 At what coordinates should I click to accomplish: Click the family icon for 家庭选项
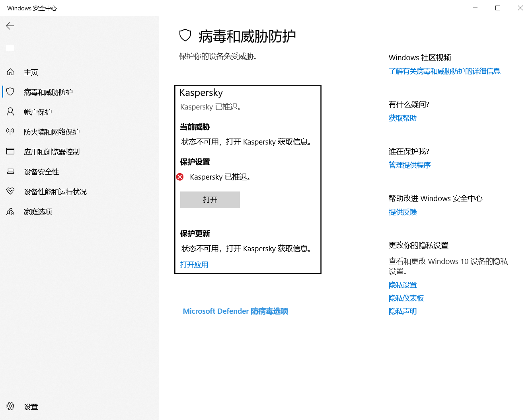(x=10, y=211)
